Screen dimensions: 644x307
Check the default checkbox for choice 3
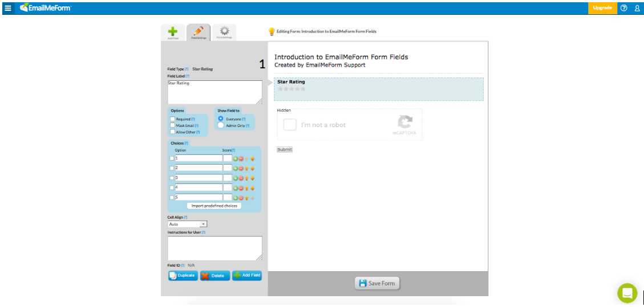click(172, 178)
